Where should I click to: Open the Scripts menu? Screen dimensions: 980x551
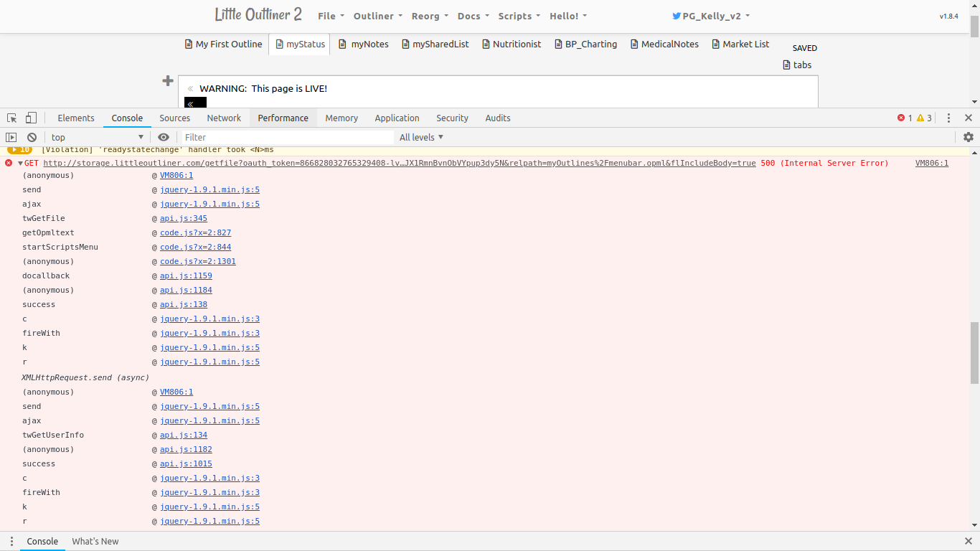(x=519, y=16)
